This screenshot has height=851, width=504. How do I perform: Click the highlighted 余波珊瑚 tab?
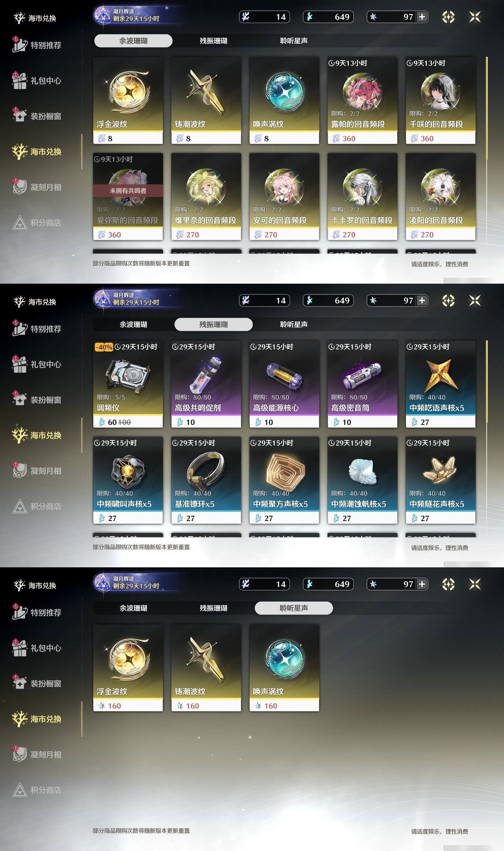coord(133,41)
